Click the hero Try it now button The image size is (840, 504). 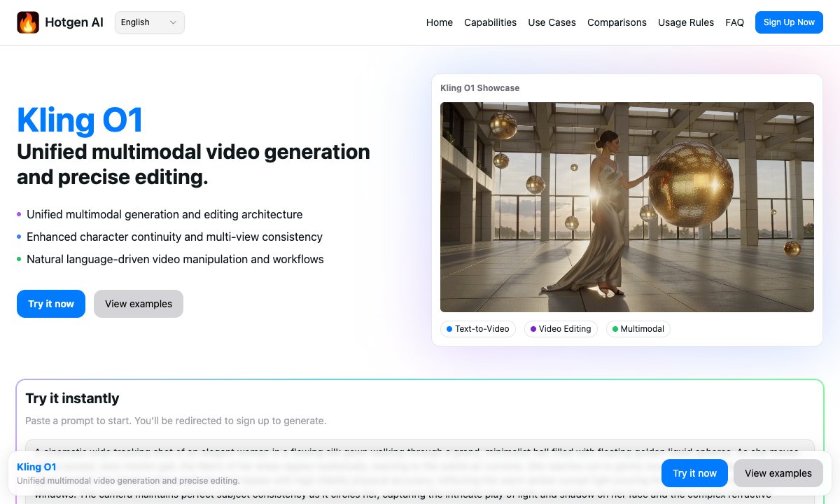point(51,304)
